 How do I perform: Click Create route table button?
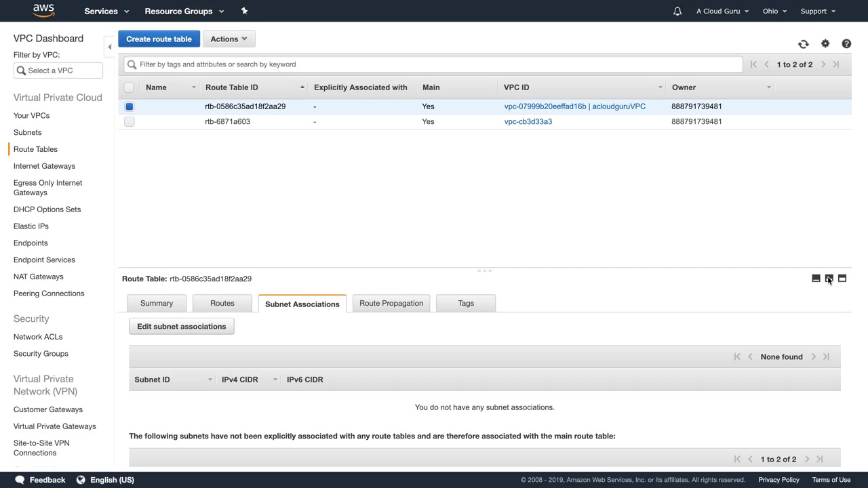(159, 39)
